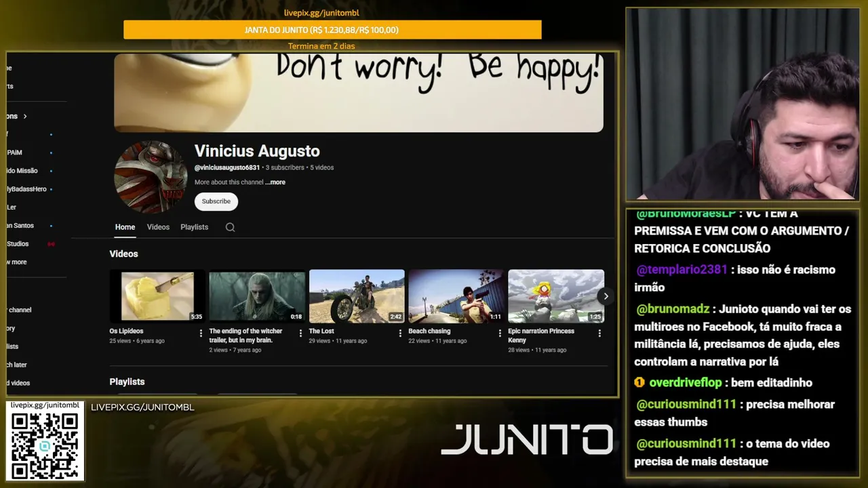Click chat username '@brunomadz'

pyautogui.click(x=673, y=309)
